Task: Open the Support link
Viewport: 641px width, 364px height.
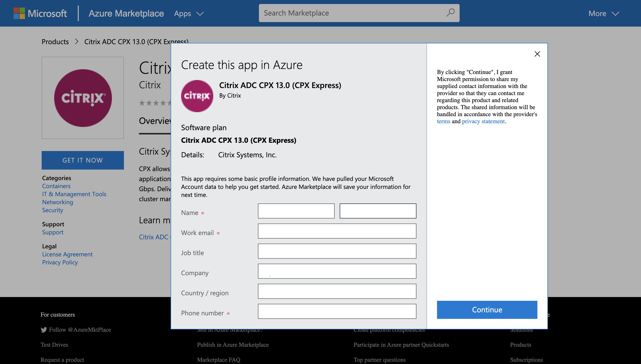Action: click(53, 232)
